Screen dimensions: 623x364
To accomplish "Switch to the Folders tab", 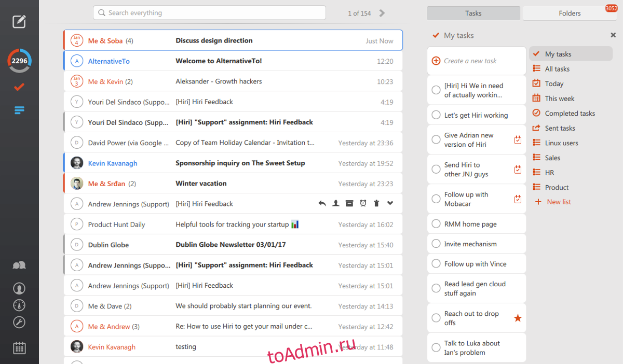I will 570,13.
